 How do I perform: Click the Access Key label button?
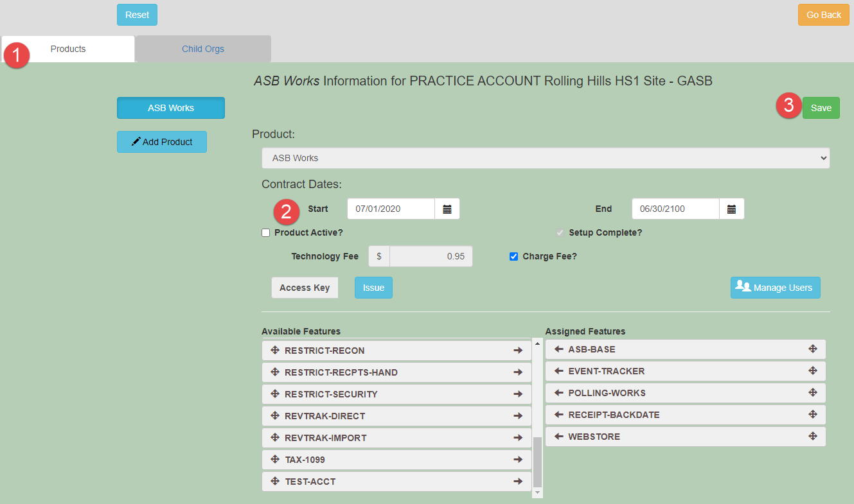tap(305, 288)
